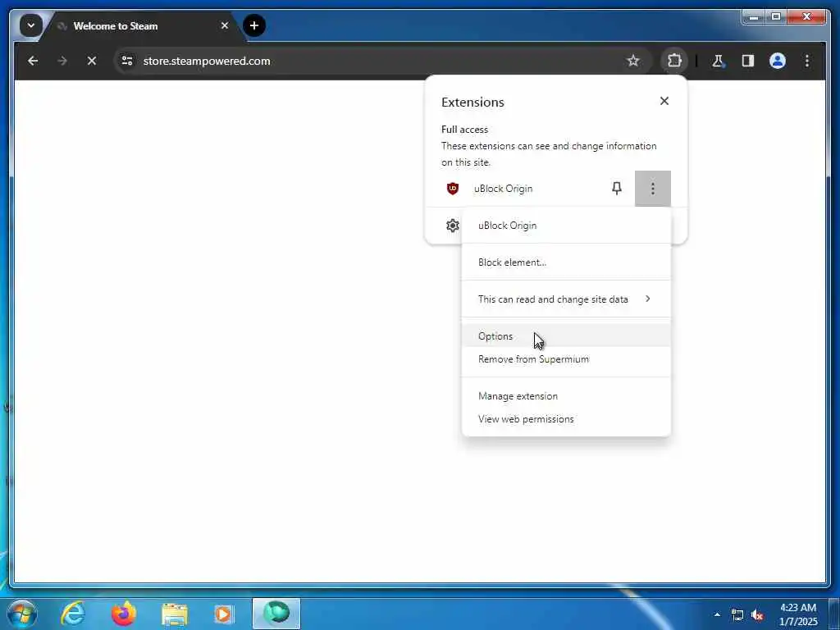
Task: Open the browser three-dot main menu
Action: 807,61
